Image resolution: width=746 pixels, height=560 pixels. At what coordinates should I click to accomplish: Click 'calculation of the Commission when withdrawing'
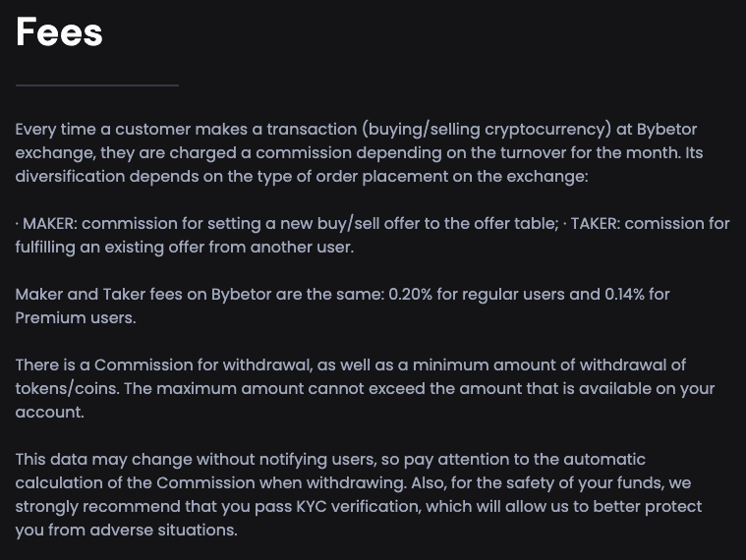(x=210, y=483)
